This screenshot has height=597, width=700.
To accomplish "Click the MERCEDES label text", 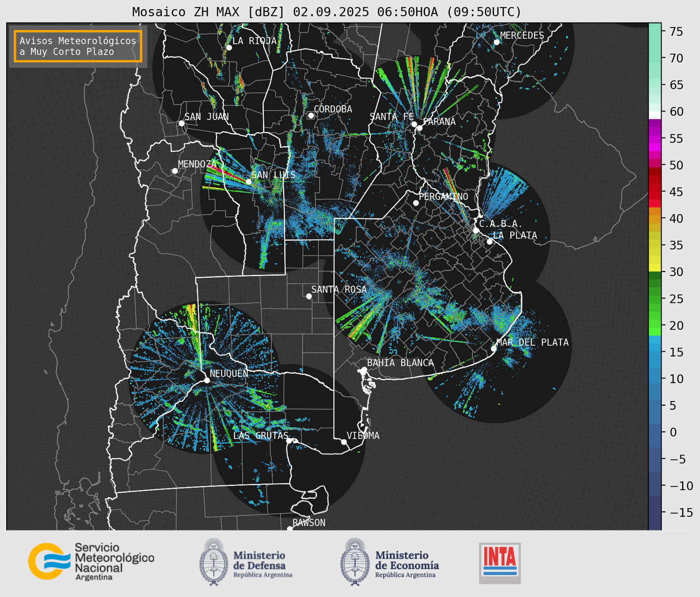I will 522,36.
